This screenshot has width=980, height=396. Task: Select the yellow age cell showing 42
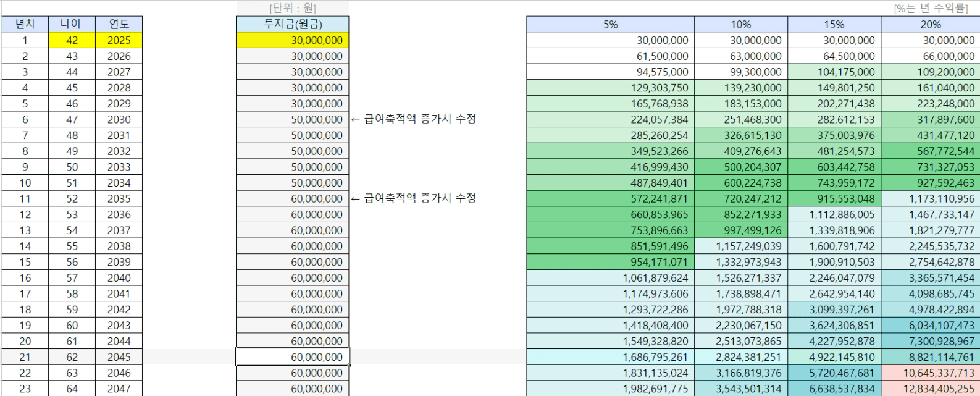tap(72, 40)
